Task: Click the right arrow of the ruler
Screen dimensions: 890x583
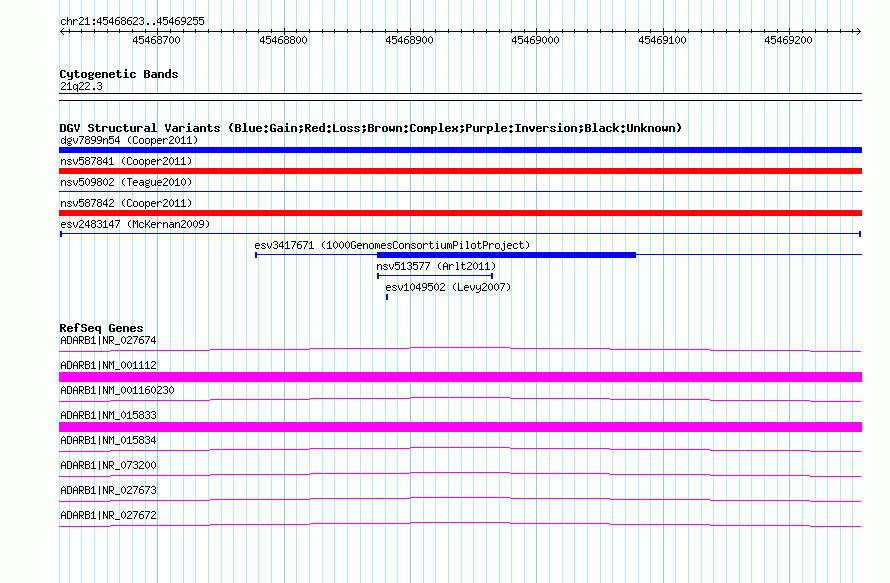Action: [858, 32]
